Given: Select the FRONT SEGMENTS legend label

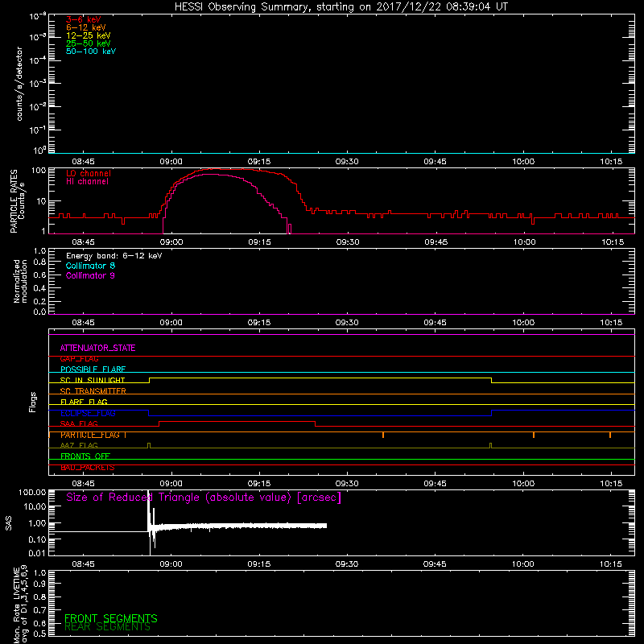Looking at the screenshot, I should [111, 618].
